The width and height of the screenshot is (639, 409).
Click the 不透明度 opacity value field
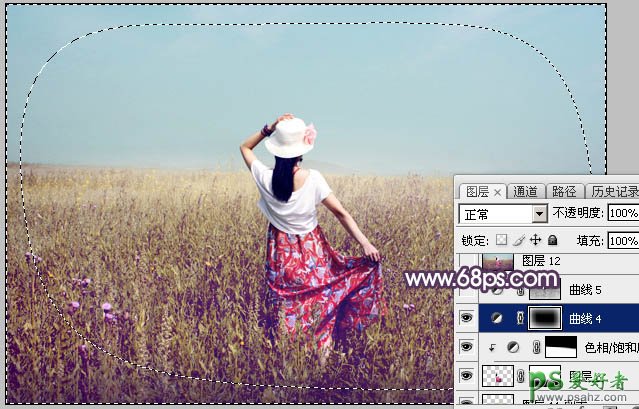pyautogui.click(x=622, y=214)
